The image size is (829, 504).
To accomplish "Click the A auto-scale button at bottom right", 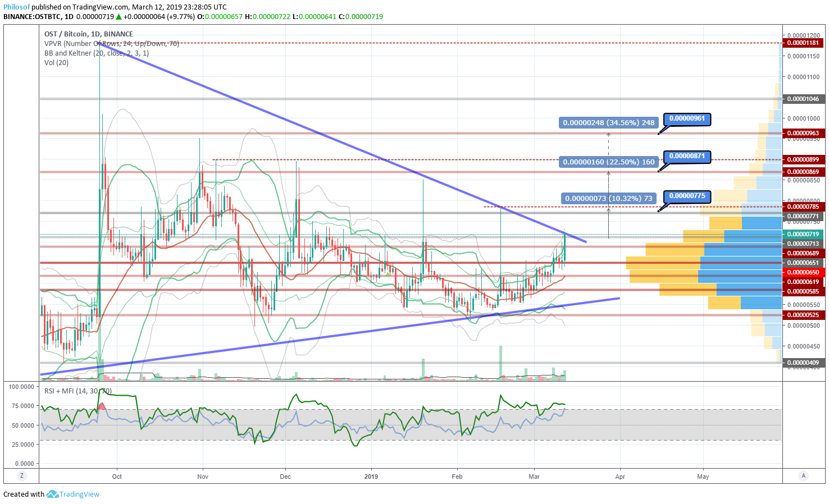I will pos(803,476).
